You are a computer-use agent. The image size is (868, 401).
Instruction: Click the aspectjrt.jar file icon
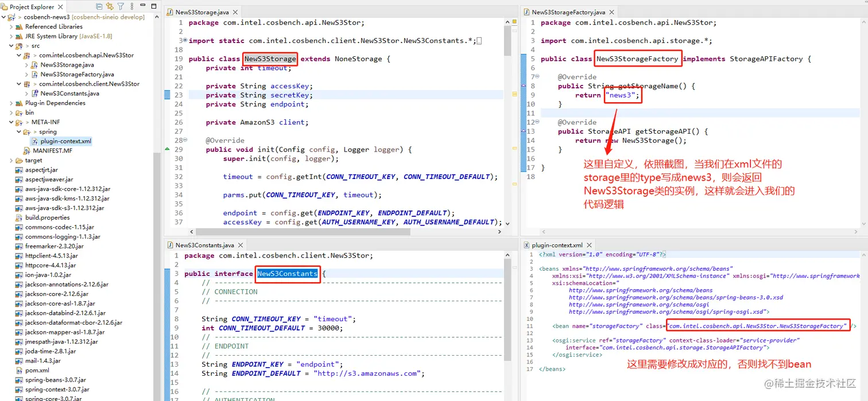pos(20,170)
